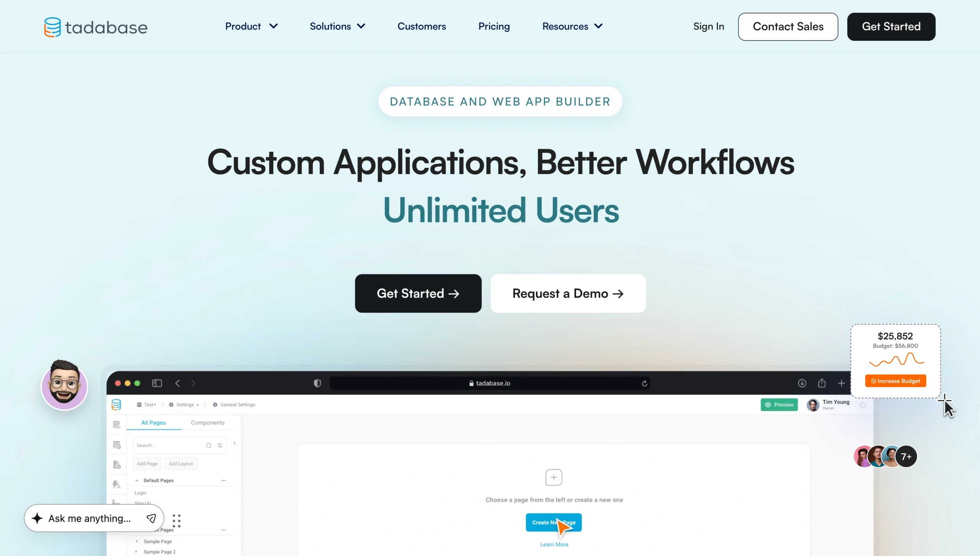Viewport: 980px width, 556px height.
Task: Click the search magnifier icon
Action: pyautogui.click(x=209, y=445)
